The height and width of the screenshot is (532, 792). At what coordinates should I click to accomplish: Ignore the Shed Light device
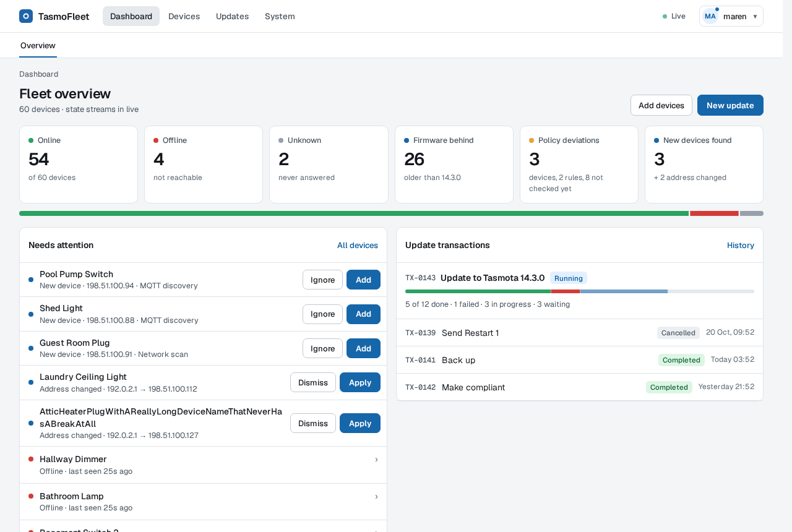coord(322,314)
